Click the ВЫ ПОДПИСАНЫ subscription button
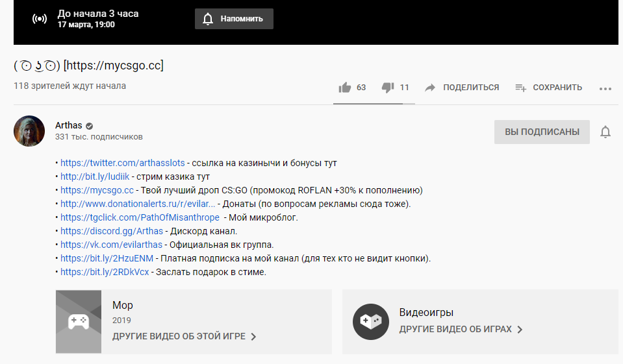 click(x=542, y=132)
